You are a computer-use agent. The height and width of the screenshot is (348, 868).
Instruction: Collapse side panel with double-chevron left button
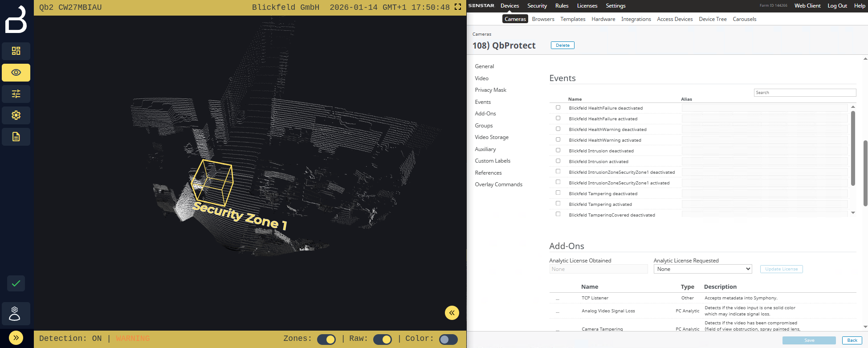(452, 313)
